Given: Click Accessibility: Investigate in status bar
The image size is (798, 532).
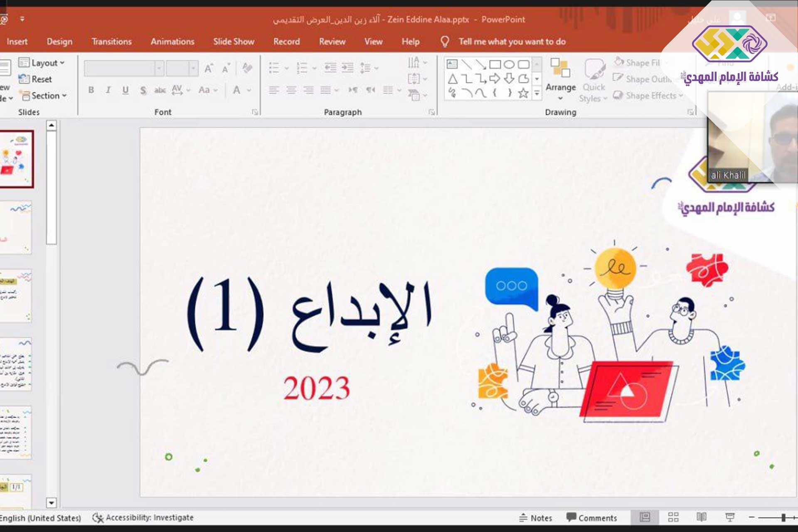Looking at the screenshot, I should click(x=143, y=518).
